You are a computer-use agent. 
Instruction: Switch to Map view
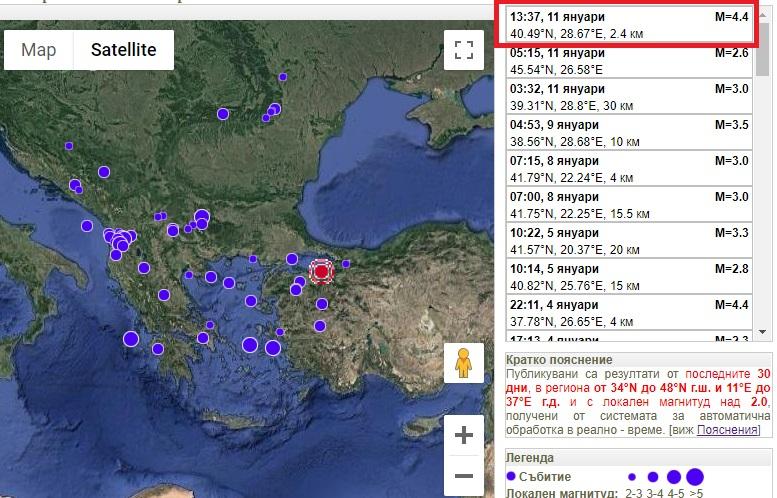[39, 50]
